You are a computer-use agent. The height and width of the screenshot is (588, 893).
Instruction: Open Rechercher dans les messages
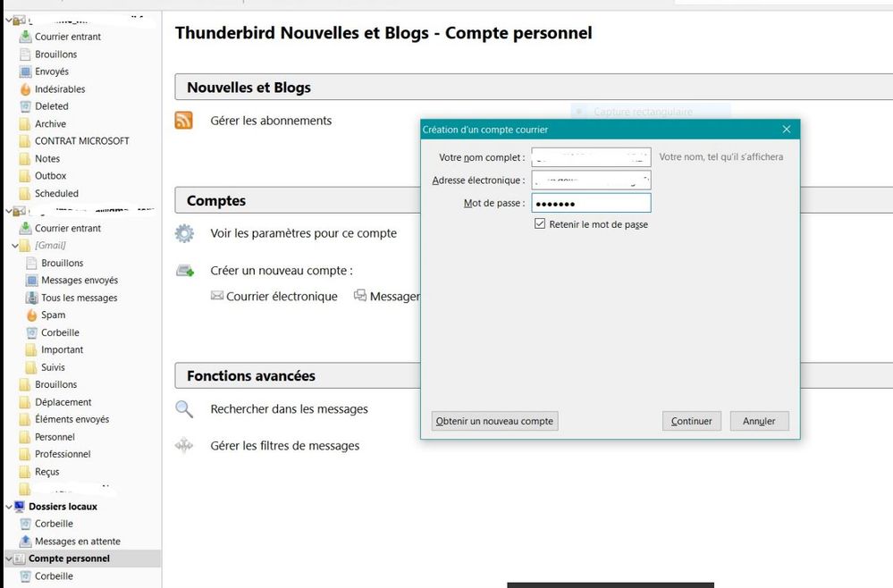[289, 408]
